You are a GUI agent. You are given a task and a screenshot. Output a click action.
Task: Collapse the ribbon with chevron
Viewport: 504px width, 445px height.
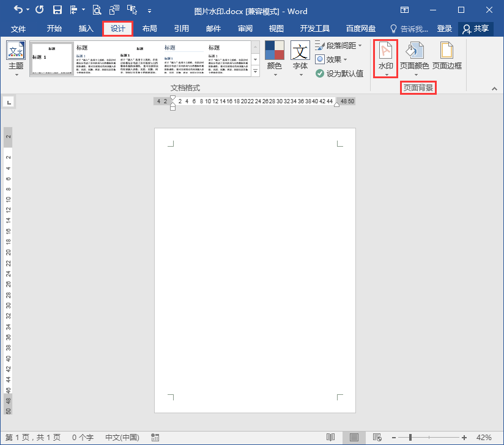pyautogui.click(x=494, y=89)
